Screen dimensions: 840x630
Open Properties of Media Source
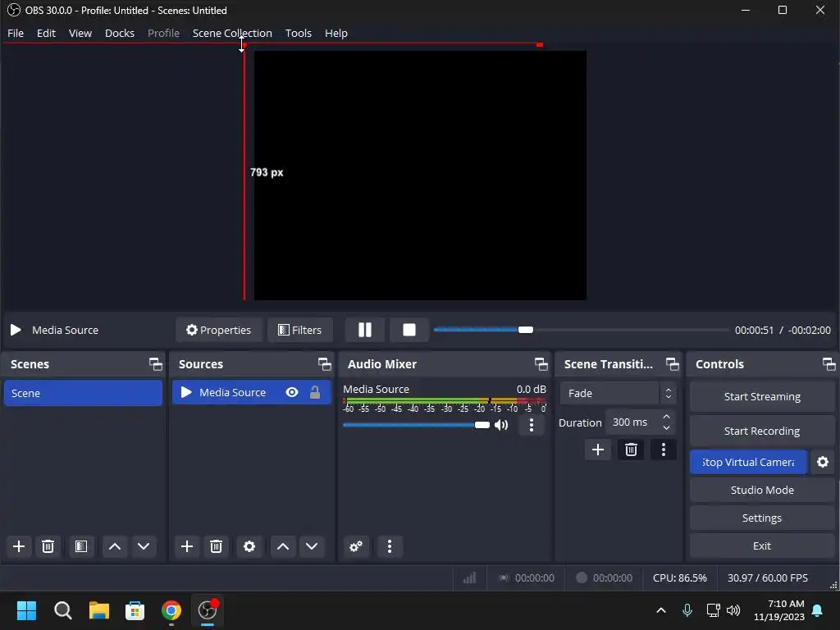218,330
